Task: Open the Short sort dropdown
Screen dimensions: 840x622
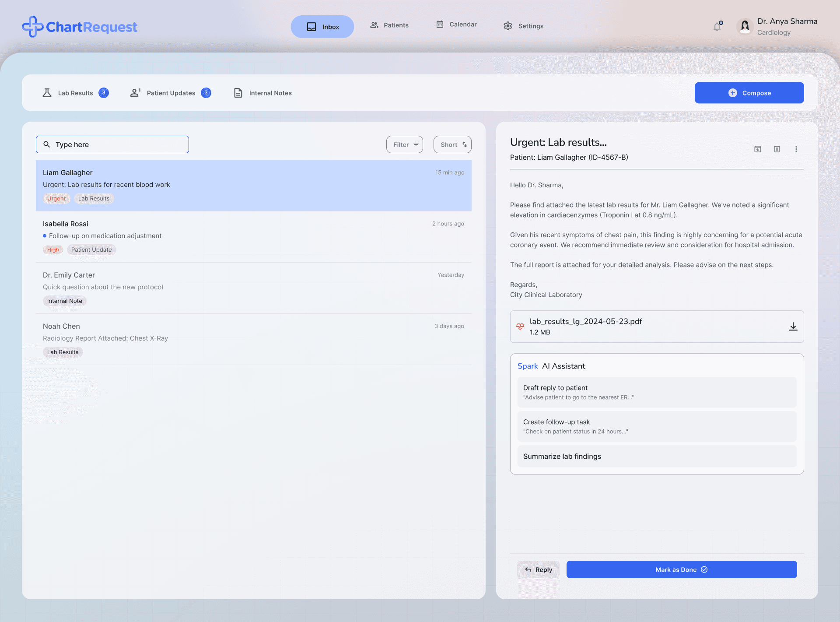Action: pos(452,144)
